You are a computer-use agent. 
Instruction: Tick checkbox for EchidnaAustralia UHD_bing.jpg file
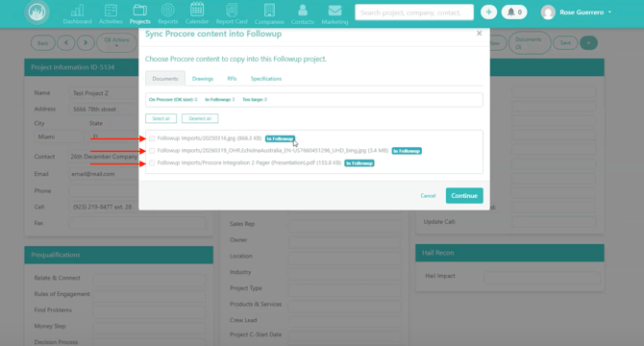(x=152, y=151)
